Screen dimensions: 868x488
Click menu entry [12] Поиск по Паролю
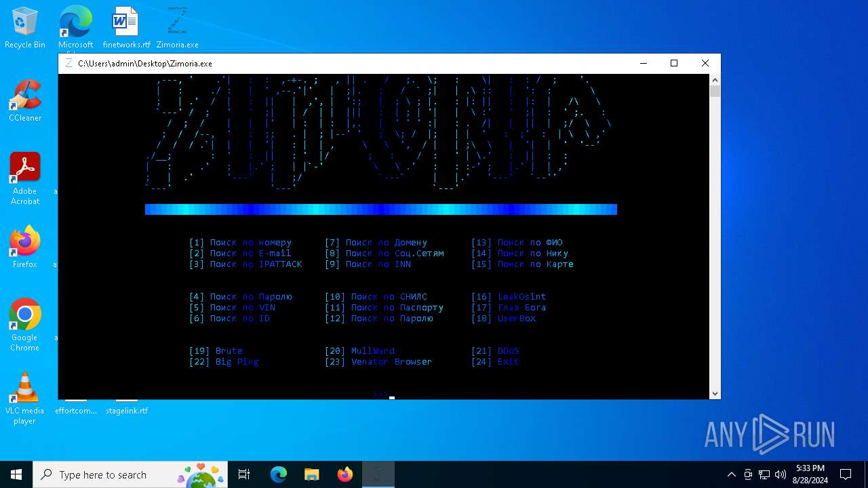(x=378, y=318)
